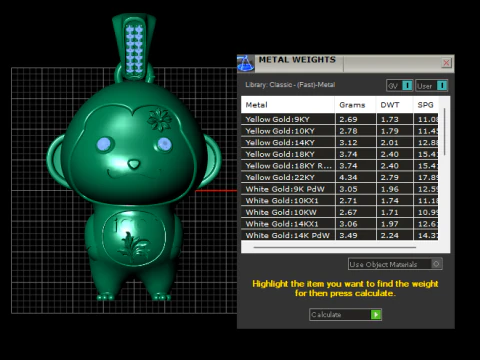Select the Yellow Gold:18KY R... row

340,166
